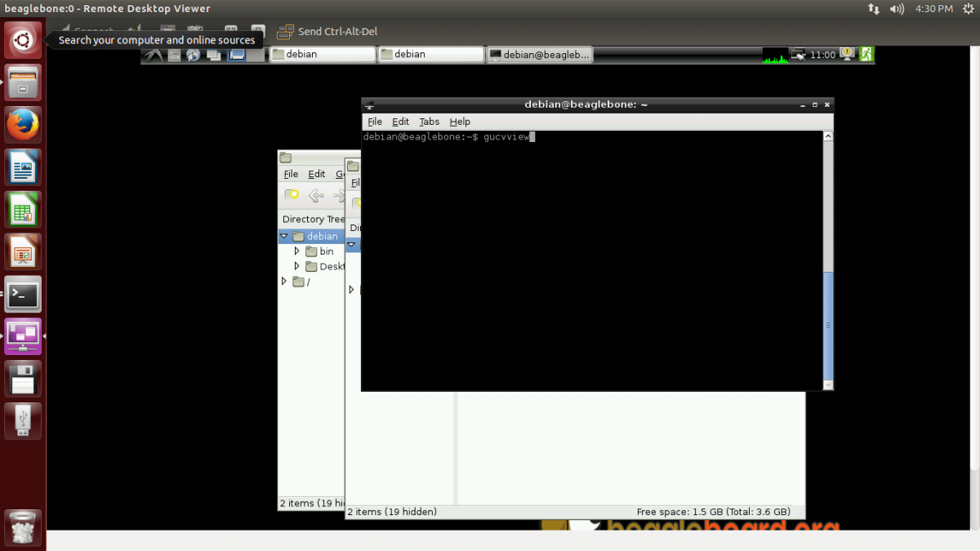Screen dimensions: 980x551
Task: Launch LibreOffice Calc from the launcher
Action: pyautogui.click(x=22, y=209)
